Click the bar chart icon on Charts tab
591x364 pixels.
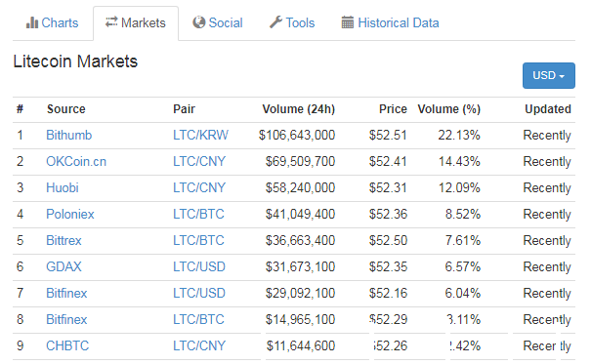pos(32,22)
